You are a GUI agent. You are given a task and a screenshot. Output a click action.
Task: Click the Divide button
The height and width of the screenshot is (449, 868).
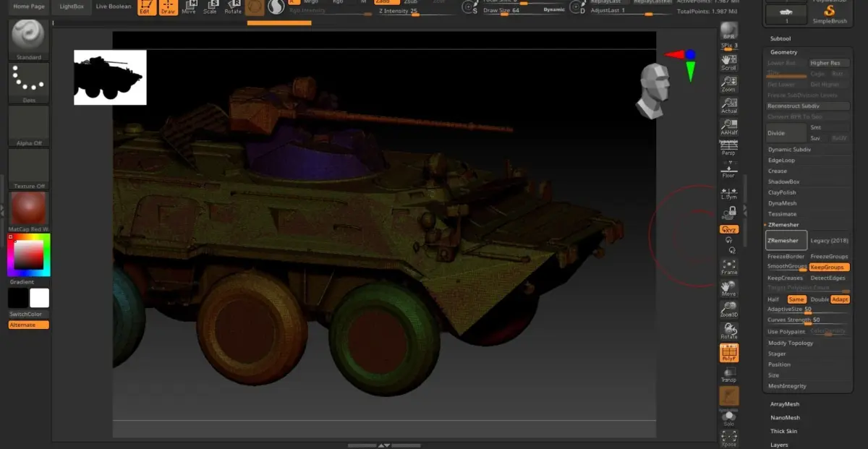pos(786,132)
